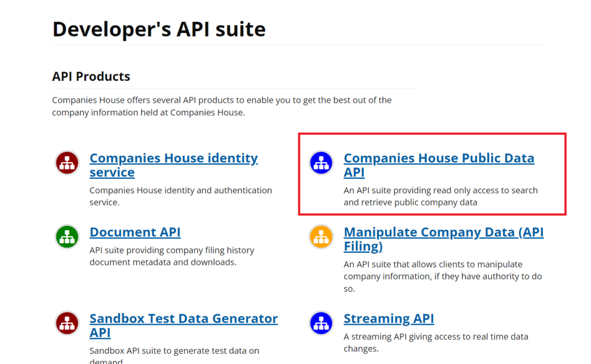Click the Streaming API description text
Viewport: 591px width, 364px height.
[x=435, y=343]
